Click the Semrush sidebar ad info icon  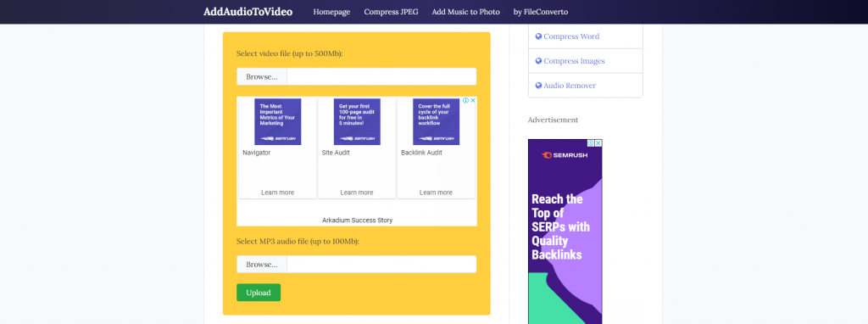(x=591, y=142)
